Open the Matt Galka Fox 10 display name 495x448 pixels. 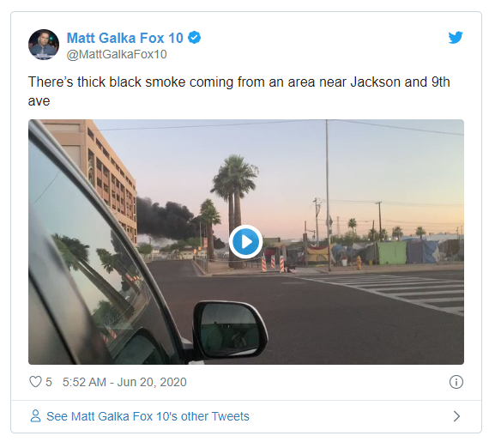(125, 38)
